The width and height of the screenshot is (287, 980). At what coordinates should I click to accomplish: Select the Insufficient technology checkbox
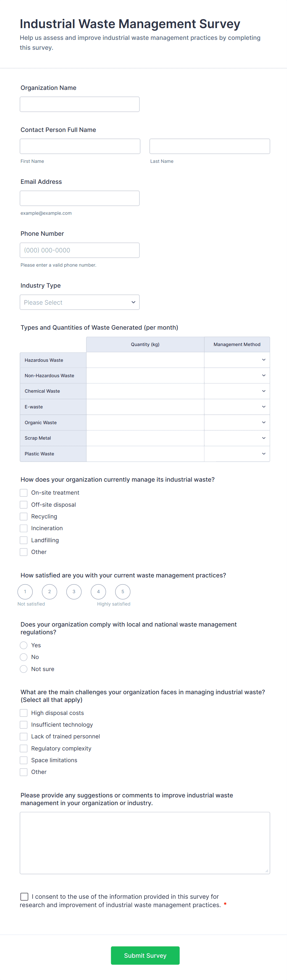coord(23,724)
